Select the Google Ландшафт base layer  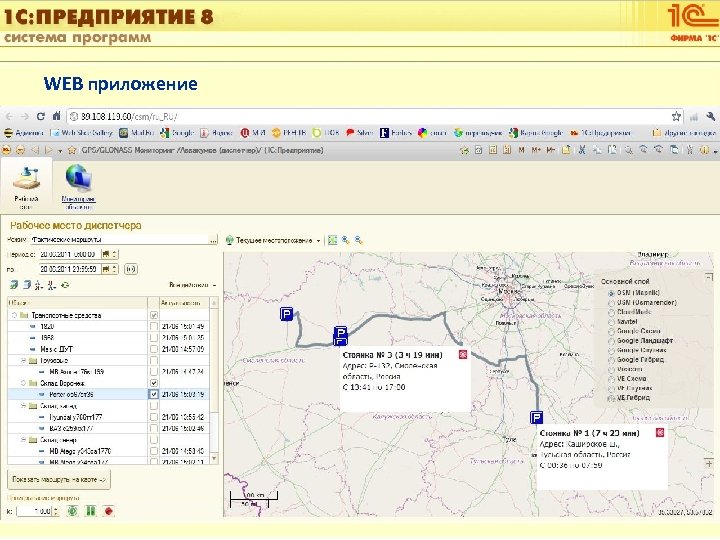[611, 341]
